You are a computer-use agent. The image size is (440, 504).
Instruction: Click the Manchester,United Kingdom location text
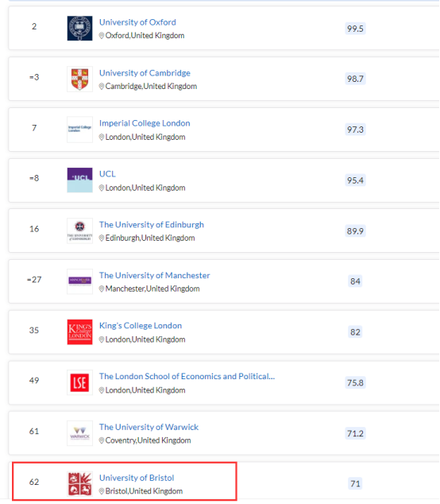tap(152, 289)
